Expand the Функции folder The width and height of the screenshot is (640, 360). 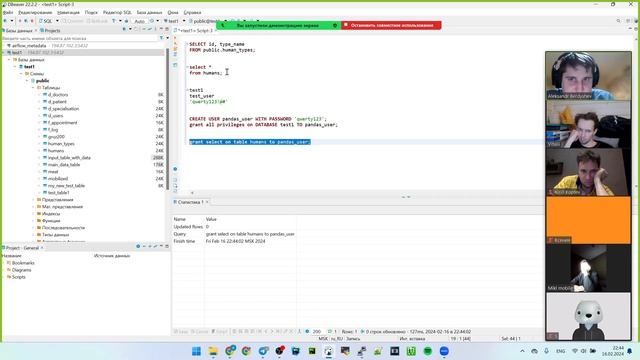33,220
